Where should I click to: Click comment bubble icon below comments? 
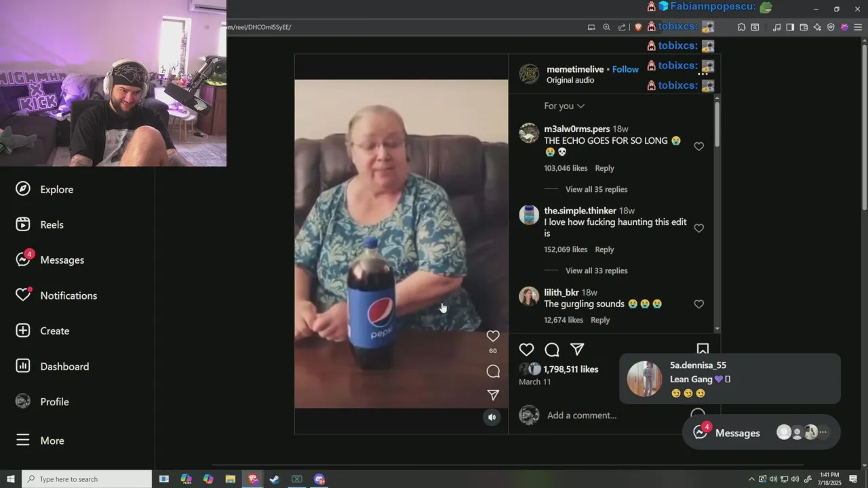click(552, 350)
